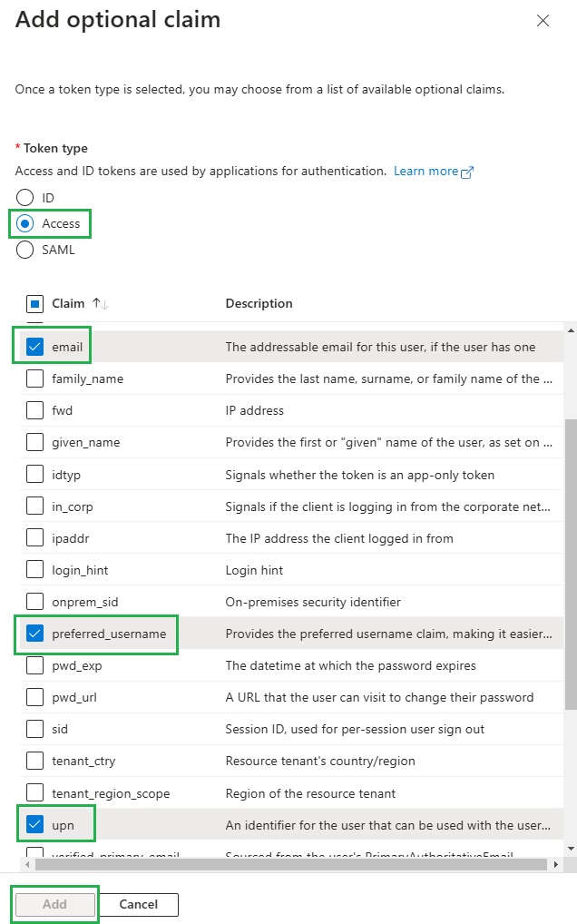Select the ID token type radio button
This screenshot has height=924, width=577.
coord(24,197)
